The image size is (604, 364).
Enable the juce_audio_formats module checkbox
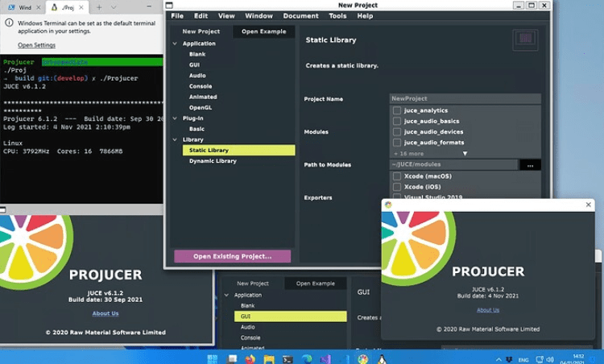[x=397, y=143]
